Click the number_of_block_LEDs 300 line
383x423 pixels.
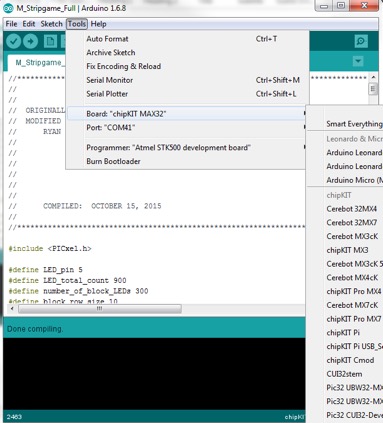[78, 291]
